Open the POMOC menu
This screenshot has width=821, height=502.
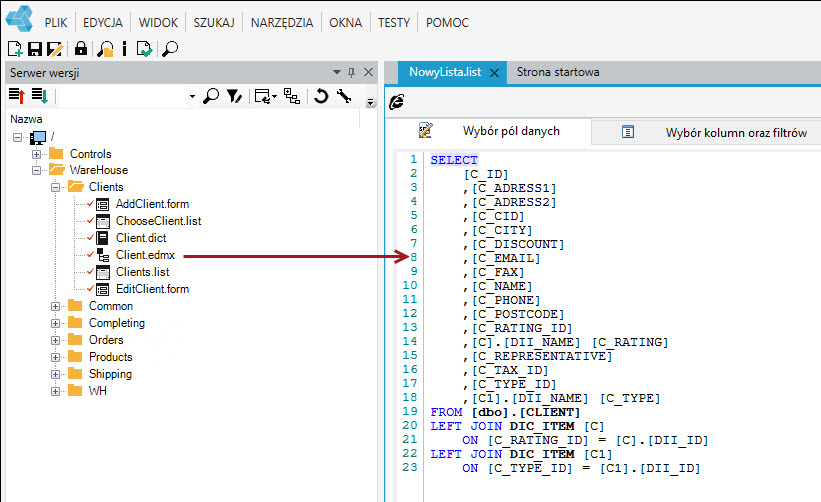(x=447, y=23)
